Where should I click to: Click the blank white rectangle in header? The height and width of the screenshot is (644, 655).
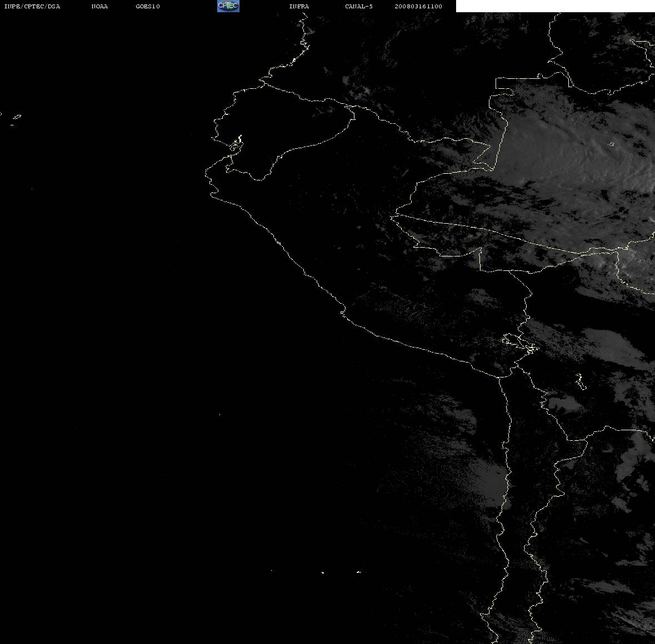coord(555,6)
